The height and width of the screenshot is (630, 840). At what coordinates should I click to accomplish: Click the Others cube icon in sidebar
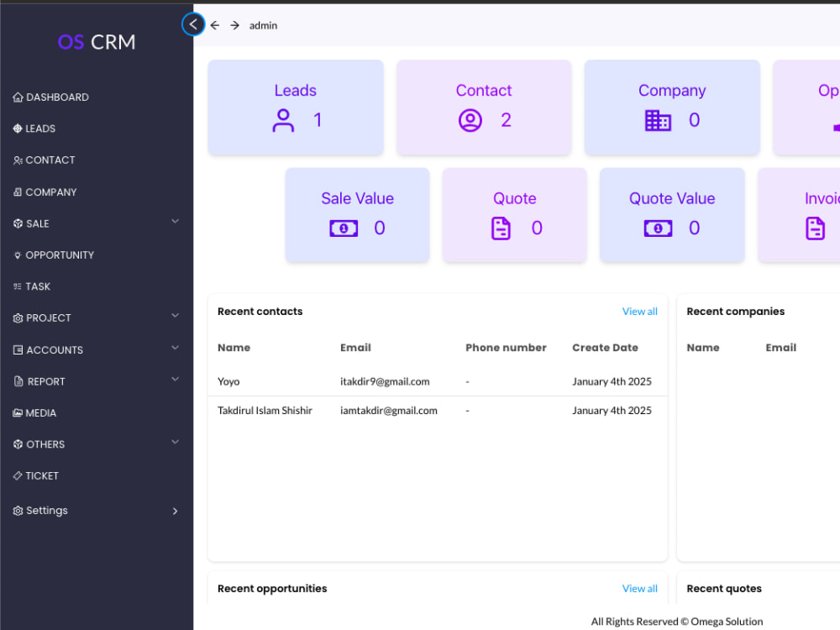(18, 444)
